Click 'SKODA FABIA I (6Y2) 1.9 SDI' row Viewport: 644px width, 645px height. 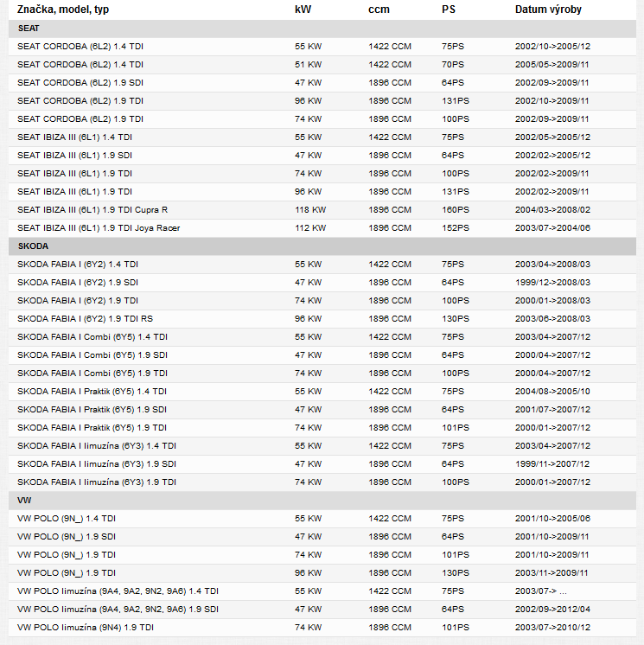(322, 282)
